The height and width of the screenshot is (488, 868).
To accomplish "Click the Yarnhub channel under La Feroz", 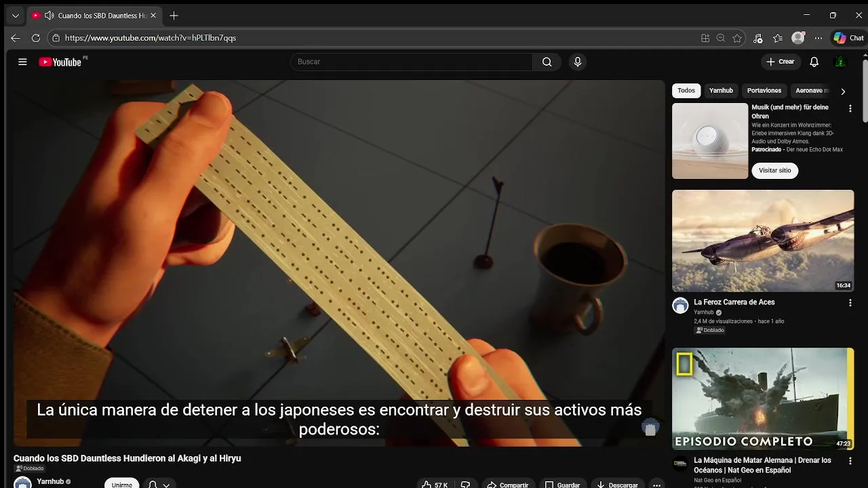I will pos(704,312).
